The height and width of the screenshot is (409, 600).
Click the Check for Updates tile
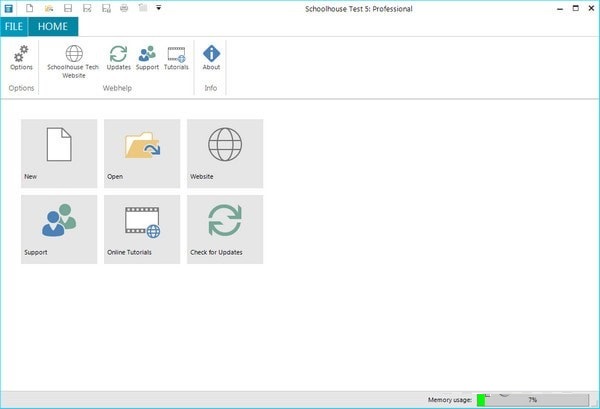(225, 229)
